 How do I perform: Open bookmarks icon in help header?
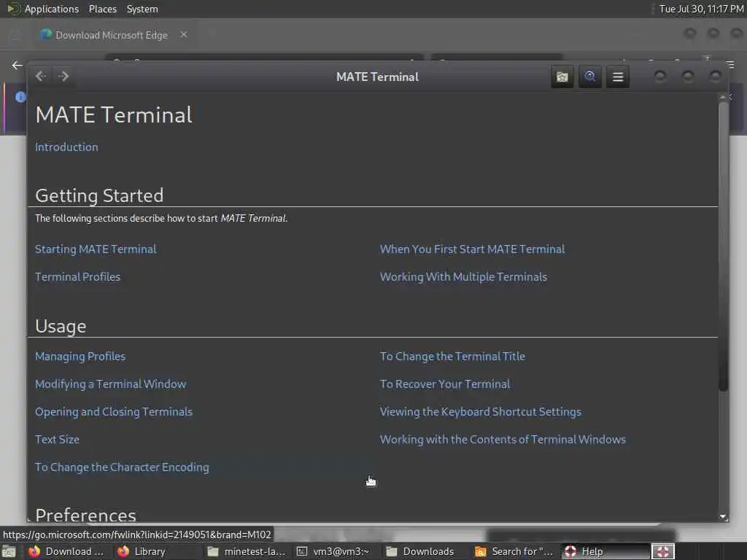tap(562, 77)
